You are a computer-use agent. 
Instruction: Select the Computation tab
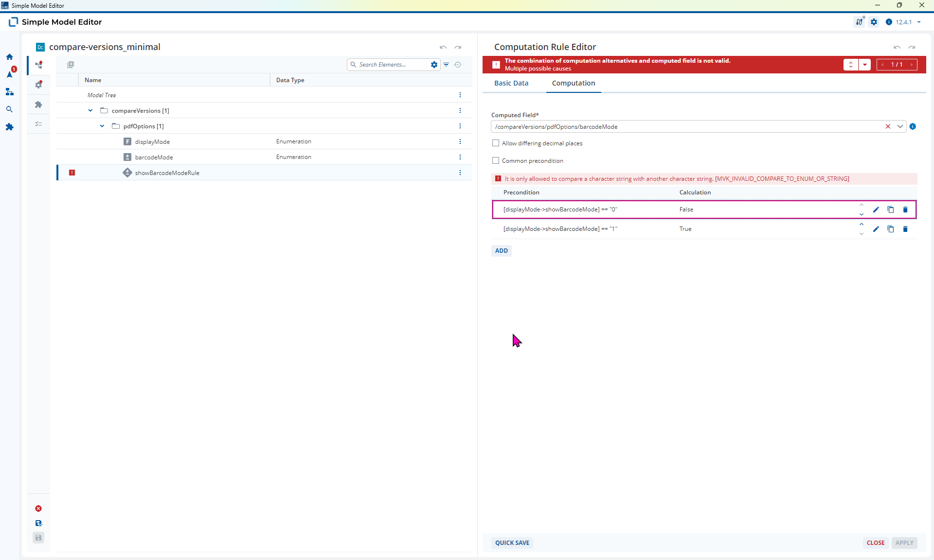click(x=574, y=83)
